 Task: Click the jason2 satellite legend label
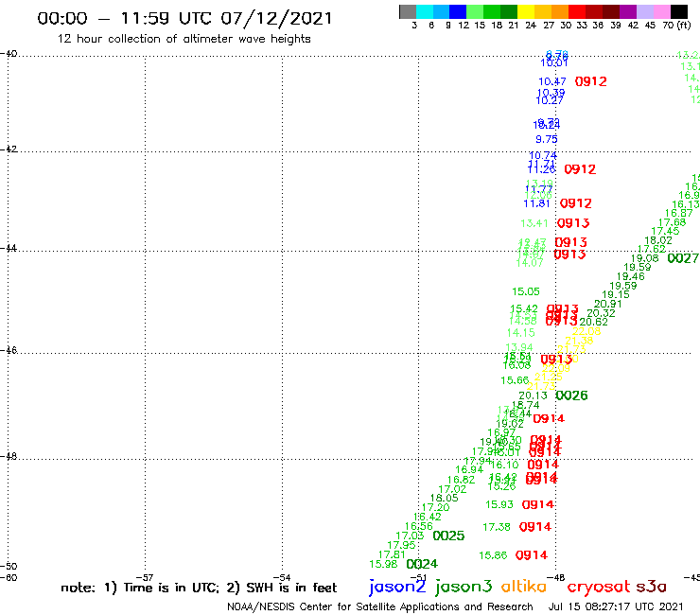397,587
